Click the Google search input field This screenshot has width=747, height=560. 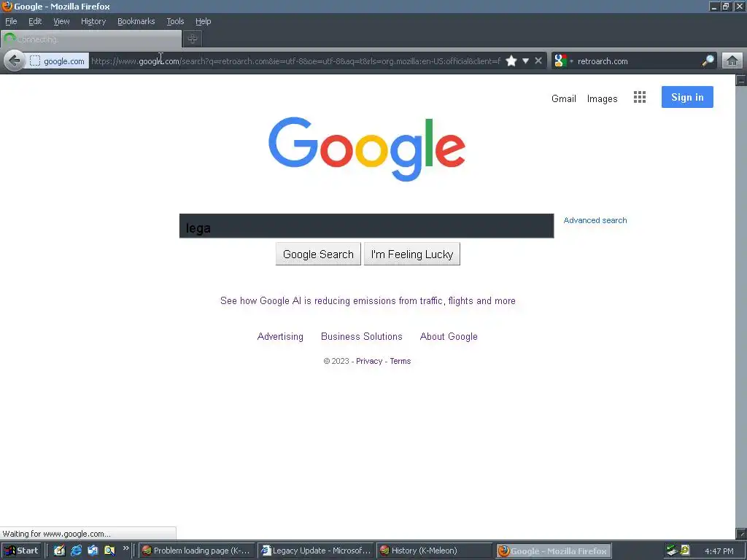pos(366,226)
